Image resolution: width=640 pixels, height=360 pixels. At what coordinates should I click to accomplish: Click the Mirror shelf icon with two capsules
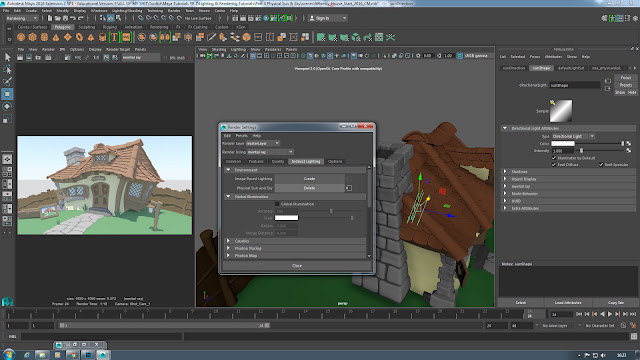[x=165, y=38]
